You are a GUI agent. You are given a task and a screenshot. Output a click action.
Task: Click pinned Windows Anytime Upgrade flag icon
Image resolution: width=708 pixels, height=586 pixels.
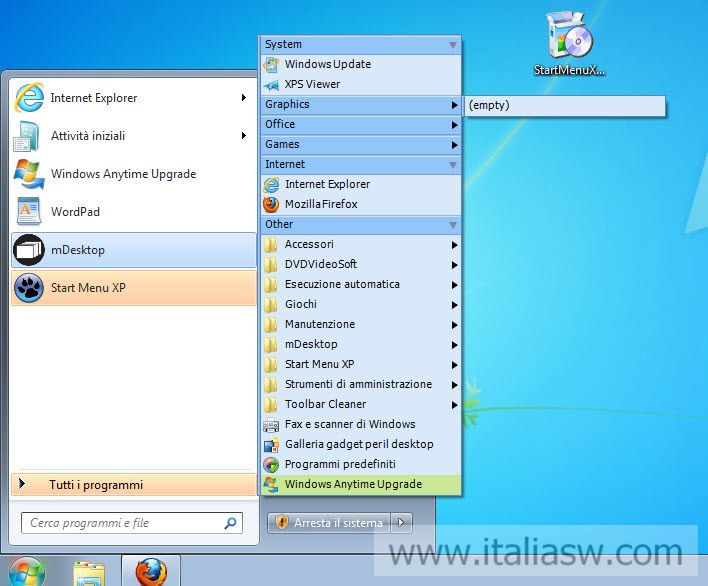pyautogui.click(x=29, y=174)
